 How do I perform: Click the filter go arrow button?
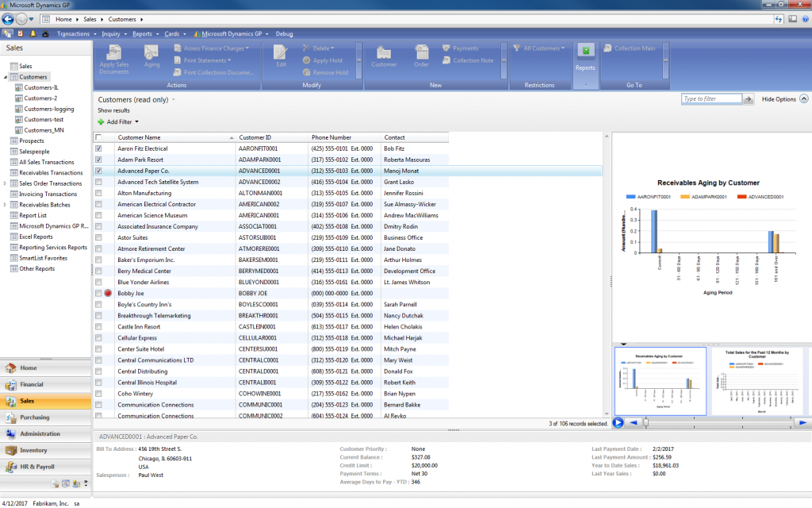(x=748, y=99)
